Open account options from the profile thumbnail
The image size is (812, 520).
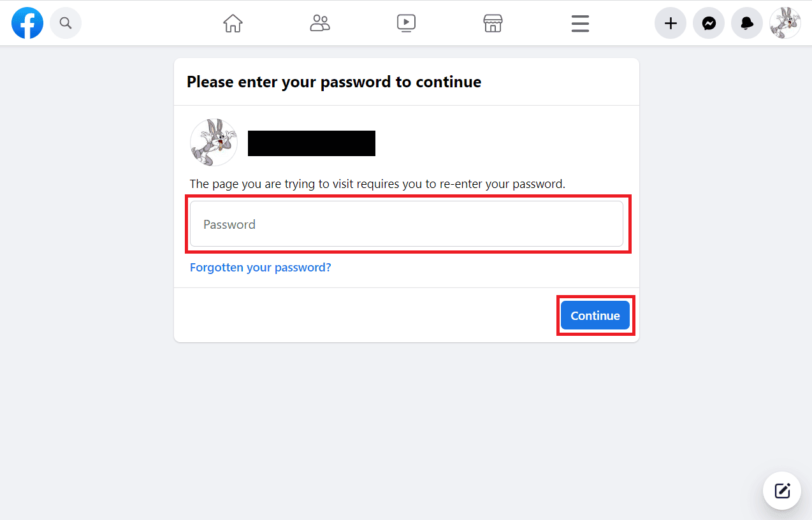pos(785,23)
